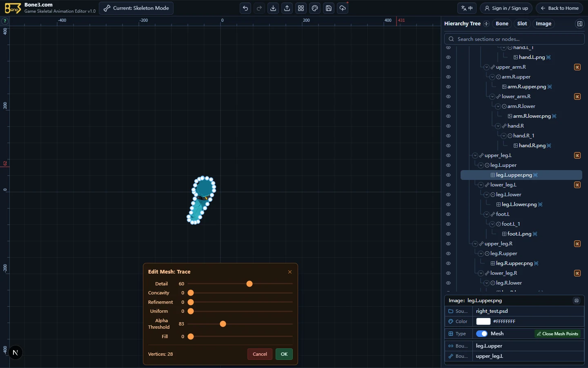The height and width of the screenshot is (368, 588).
Task: Click the N compass button
Action: pos(15,352)
